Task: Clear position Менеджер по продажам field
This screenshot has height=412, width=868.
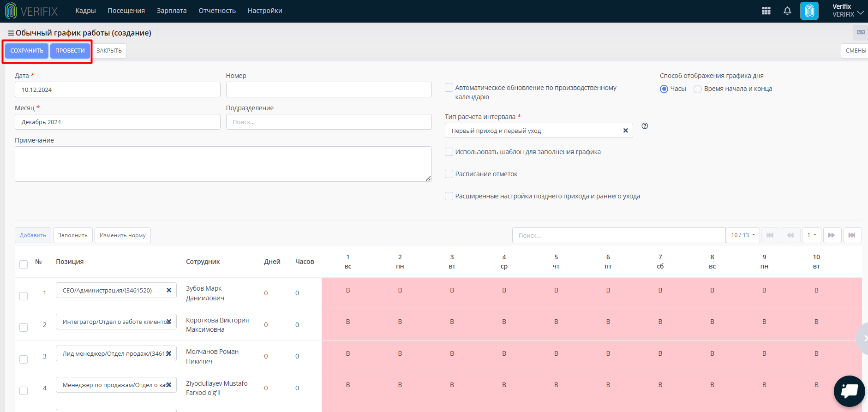Action: 169,385
